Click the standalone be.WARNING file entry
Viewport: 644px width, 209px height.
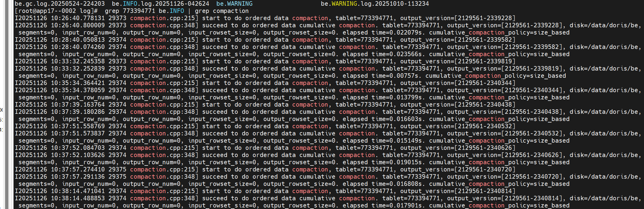(234, 4)
